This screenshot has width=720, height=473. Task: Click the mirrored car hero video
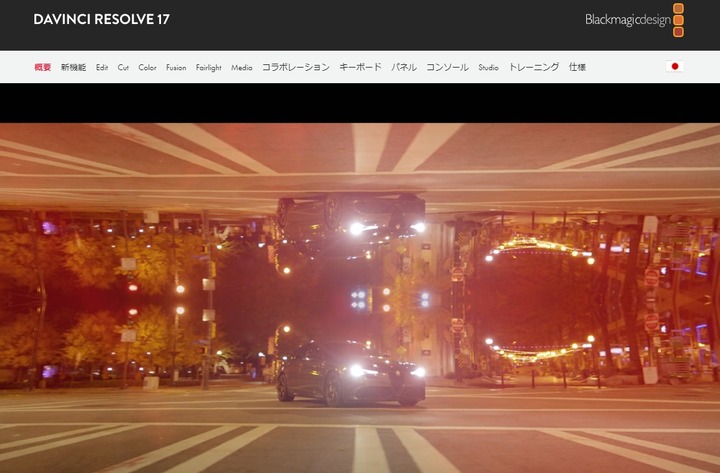point(360,298)
